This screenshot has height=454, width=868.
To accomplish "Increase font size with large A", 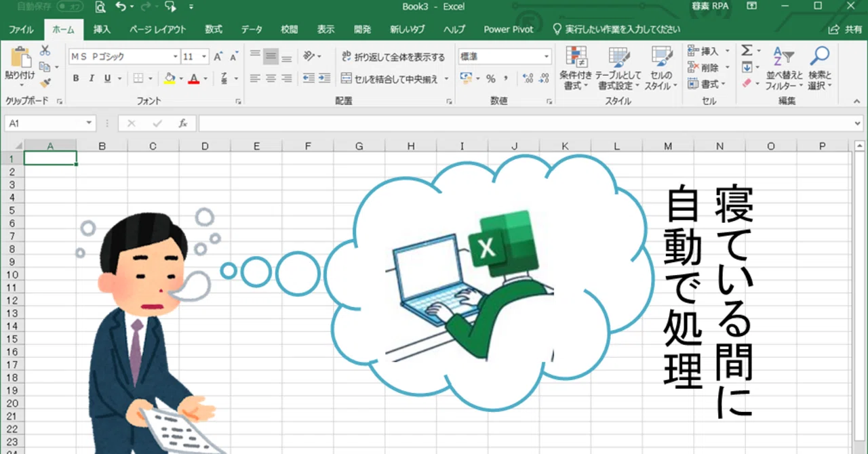I will pos(218,57).
